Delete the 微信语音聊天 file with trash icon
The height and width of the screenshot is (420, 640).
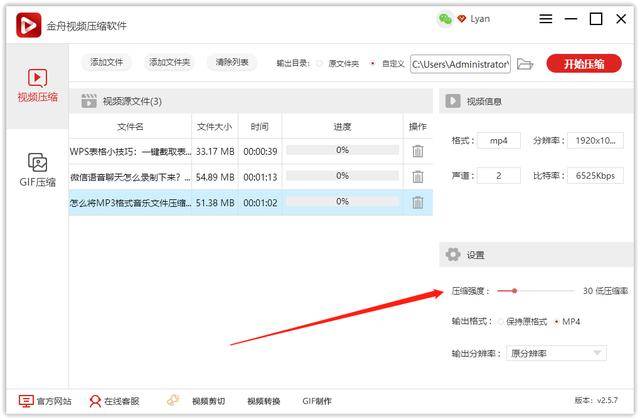pos(418,177)
